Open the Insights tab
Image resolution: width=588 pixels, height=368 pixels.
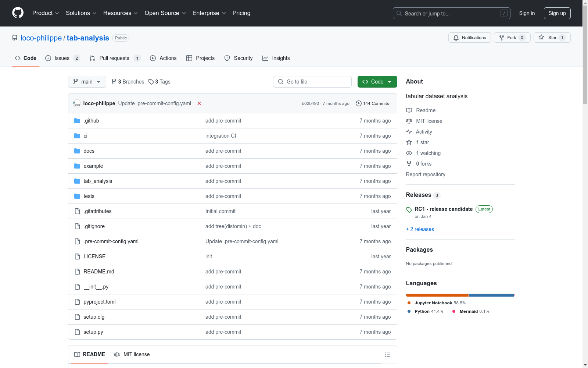pos(276,58)
